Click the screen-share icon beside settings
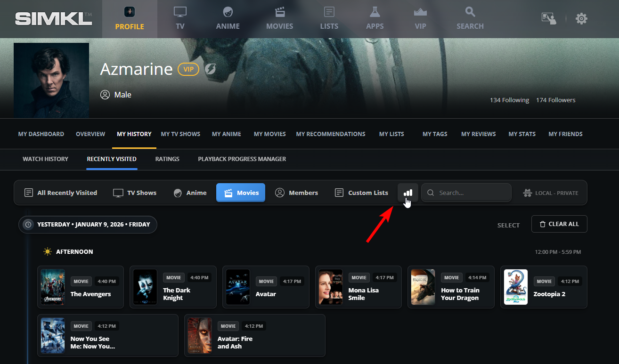The width and height of the screenshot is (619, 364). (548, 19)
